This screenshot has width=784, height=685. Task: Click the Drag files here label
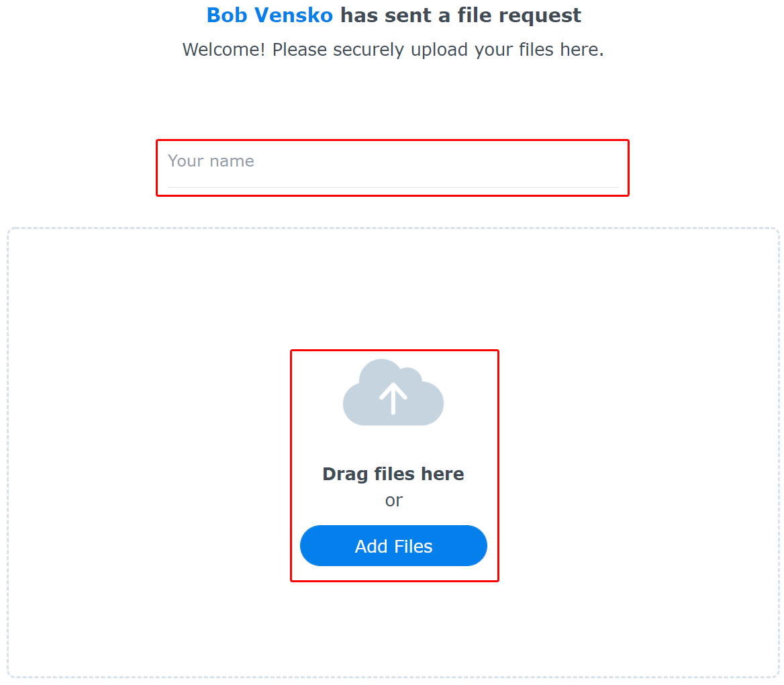[x=393, y=474]
